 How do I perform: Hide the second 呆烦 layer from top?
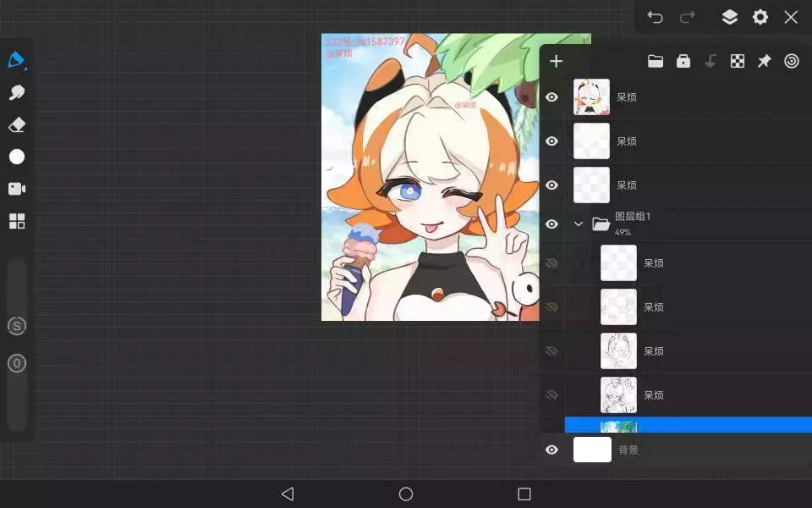point(552,141)
